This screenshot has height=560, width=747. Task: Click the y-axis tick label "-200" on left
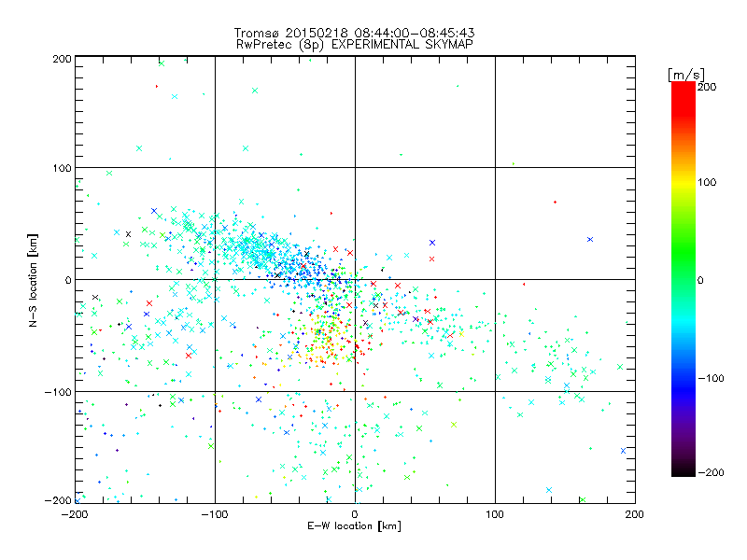[x=58, y=500]
